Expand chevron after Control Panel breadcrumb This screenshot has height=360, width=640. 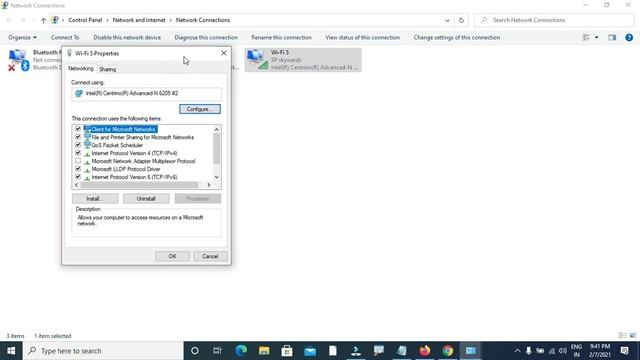107,20
